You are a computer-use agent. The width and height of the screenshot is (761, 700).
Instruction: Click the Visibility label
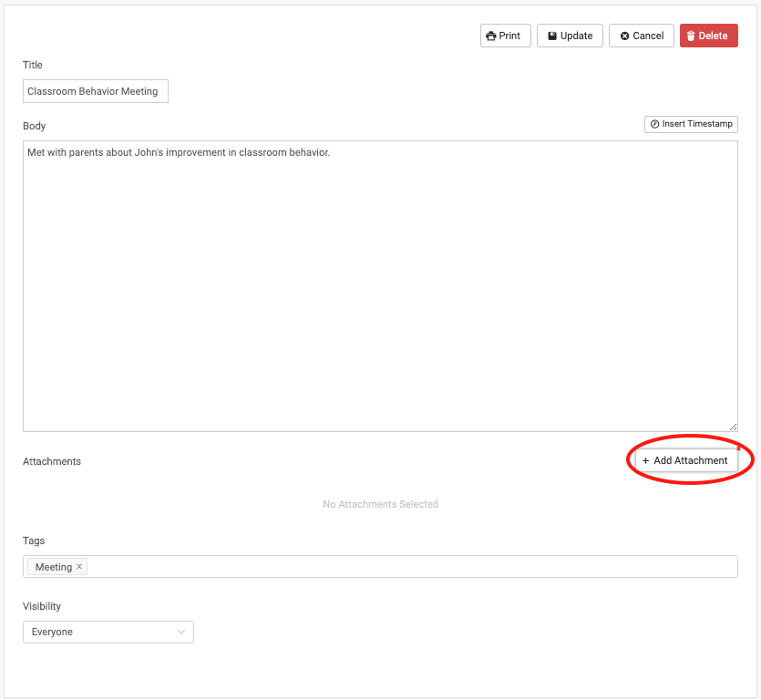tap(42, 606)
